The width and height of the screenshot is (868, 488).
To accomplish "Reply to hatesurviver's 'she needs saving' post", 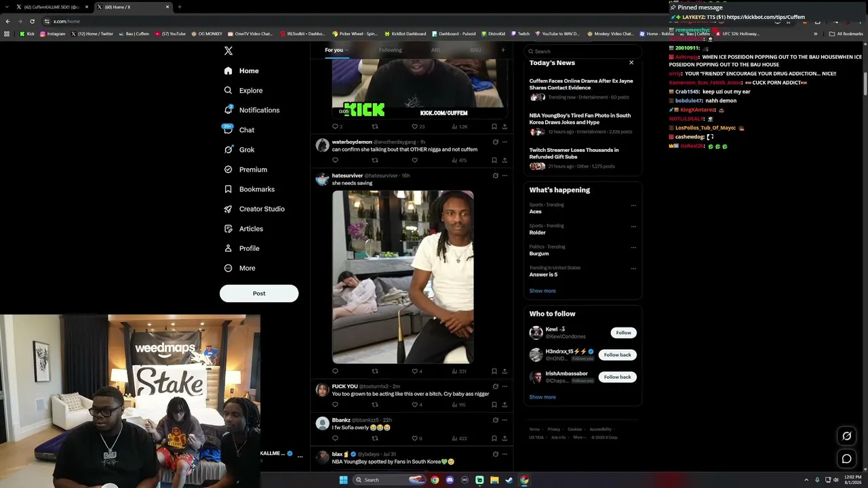I will pos(335,371).
